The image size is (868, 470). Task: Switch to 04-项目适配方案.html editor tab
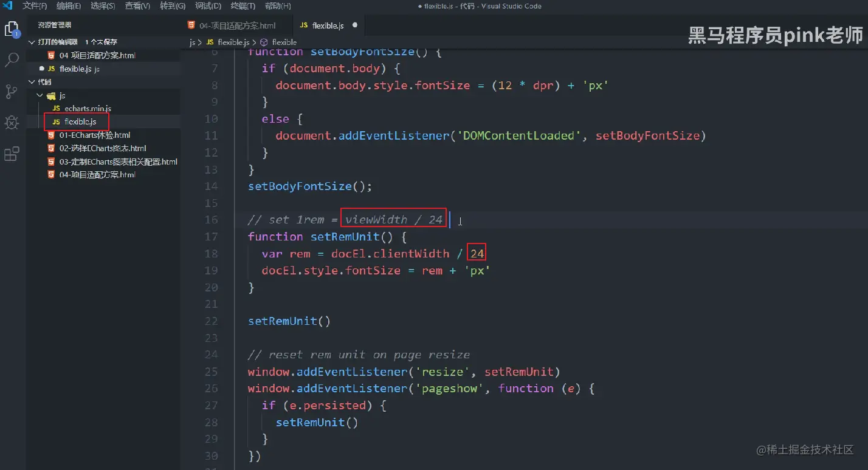(238, 26)
